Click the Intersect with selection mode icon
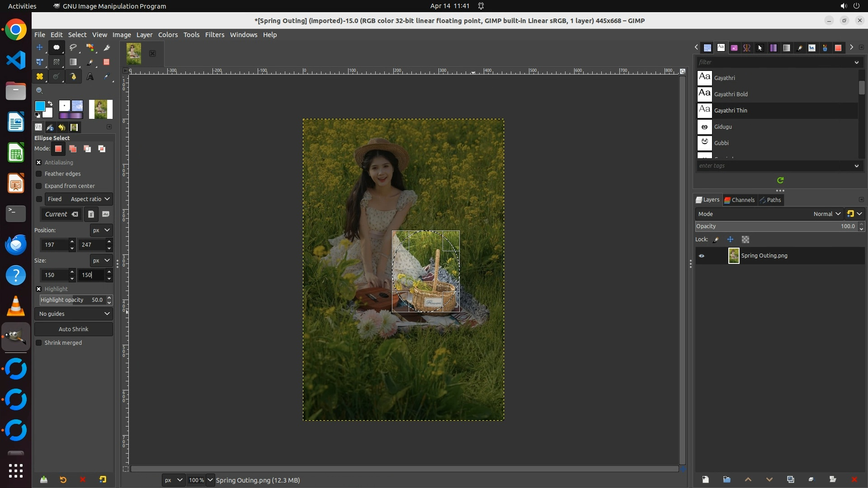The width and height of the screenshot is (868, 488). [102, 149]
